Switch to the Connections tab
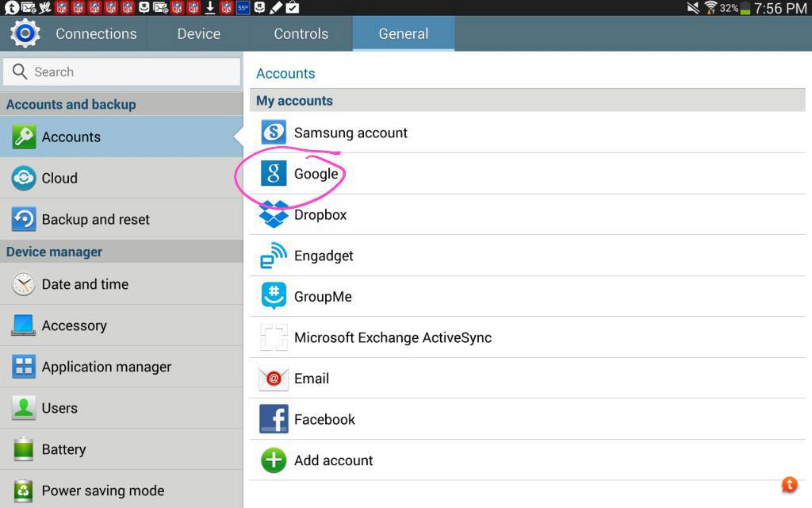Image resolution: width=812 pixels, height=508 pixels. tap(96, 33)
